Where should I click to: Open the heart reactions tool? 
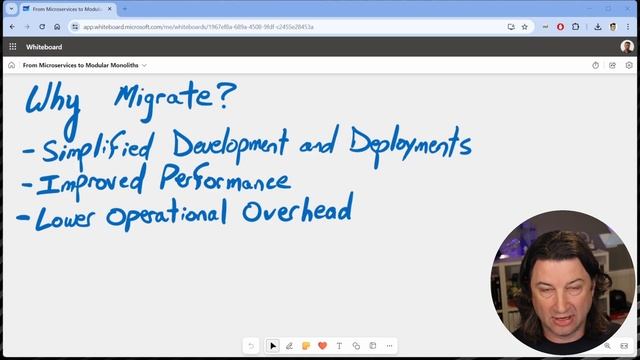[322, 346]
